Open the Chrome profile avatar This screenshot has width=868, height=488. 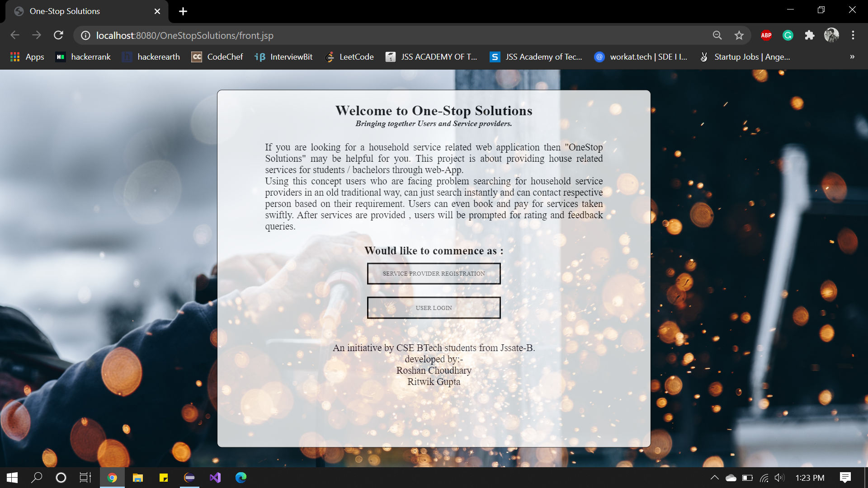pos(831,35)
